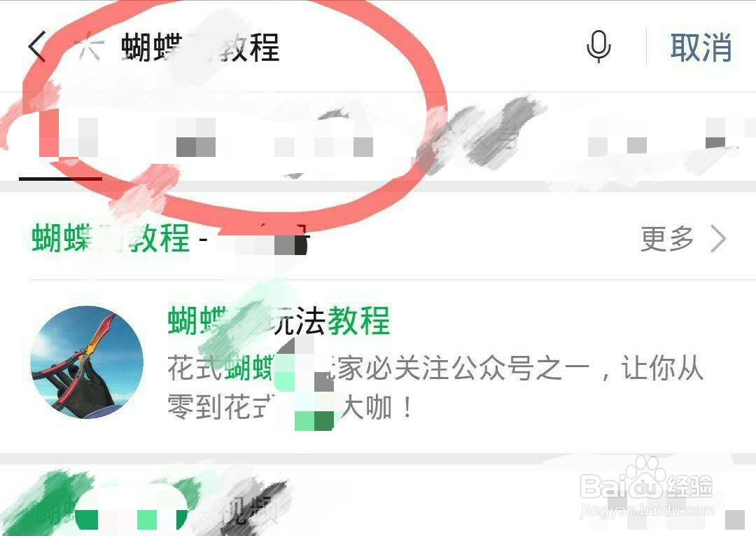Tap the microphone voice search icon

pyautogui.click(x=598, y=46)
